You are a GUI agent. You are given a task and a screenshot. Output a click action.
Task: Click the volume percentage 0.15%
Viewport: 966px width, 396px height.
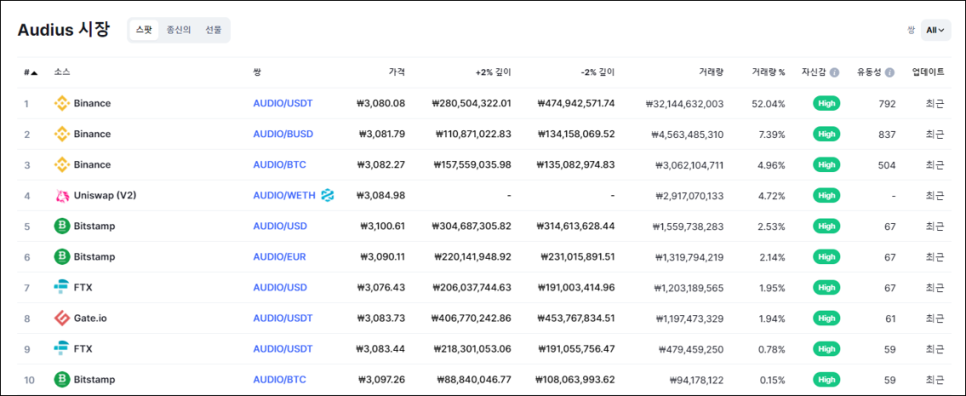click(772, 379)
